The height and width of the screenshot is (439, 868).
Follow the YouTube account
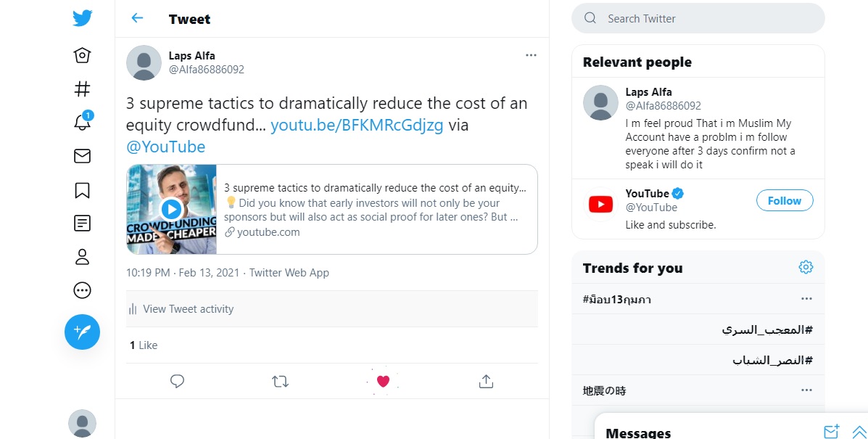point(785,200)
